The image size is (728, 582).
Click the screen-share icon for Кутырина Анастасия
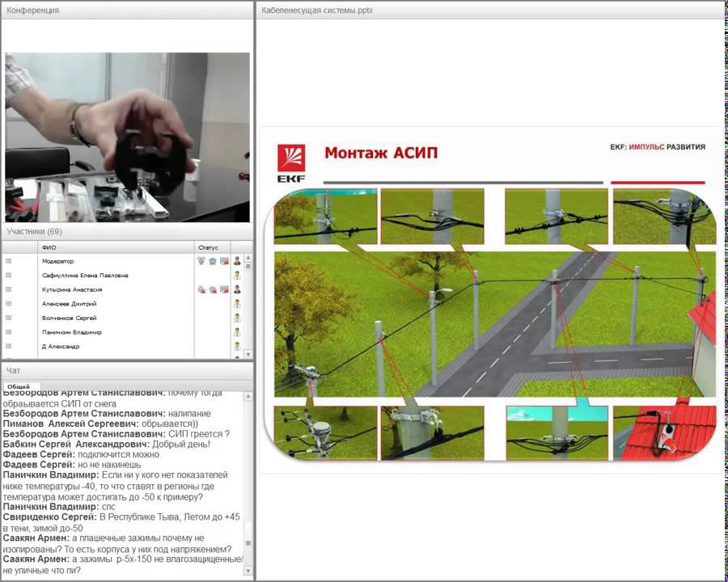tap(224, 289)
